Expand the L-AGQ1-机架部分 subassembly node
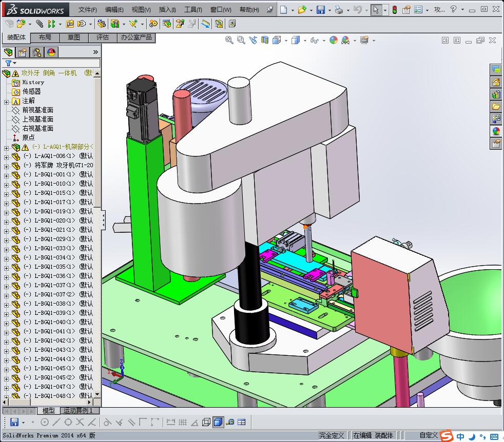 [x=6, y=147]
